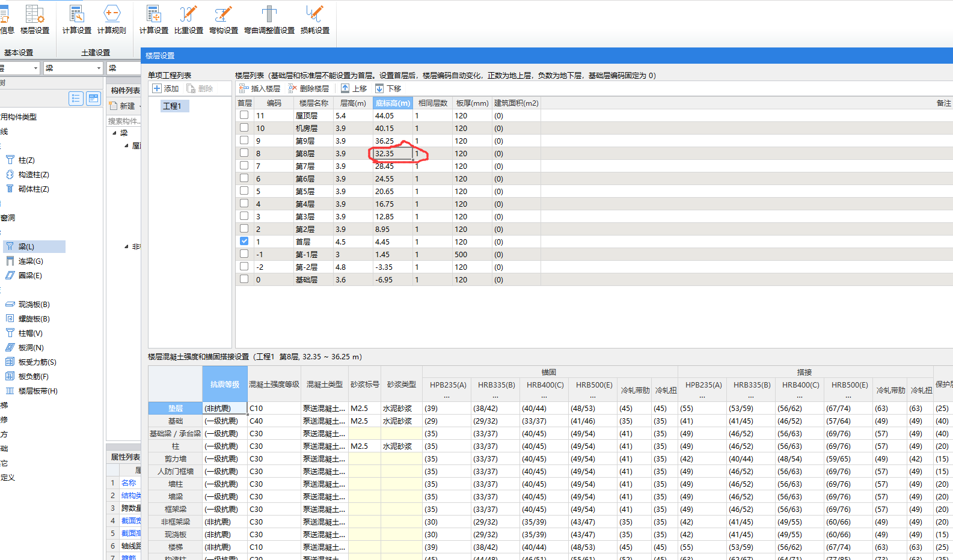The height and width of the screenshot is (560, 953).
Task: Select 层高 5.4 cell of 屋顶层
Action: pyautogui.click(x=353, y=115)
